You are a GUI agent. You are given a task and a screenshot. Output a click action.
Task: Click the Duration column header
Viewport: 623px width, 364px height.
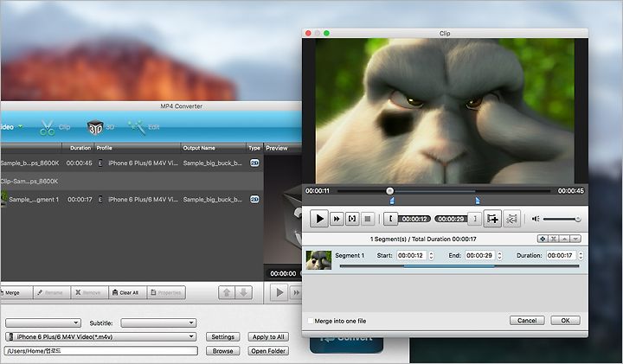tap(80, 148)
